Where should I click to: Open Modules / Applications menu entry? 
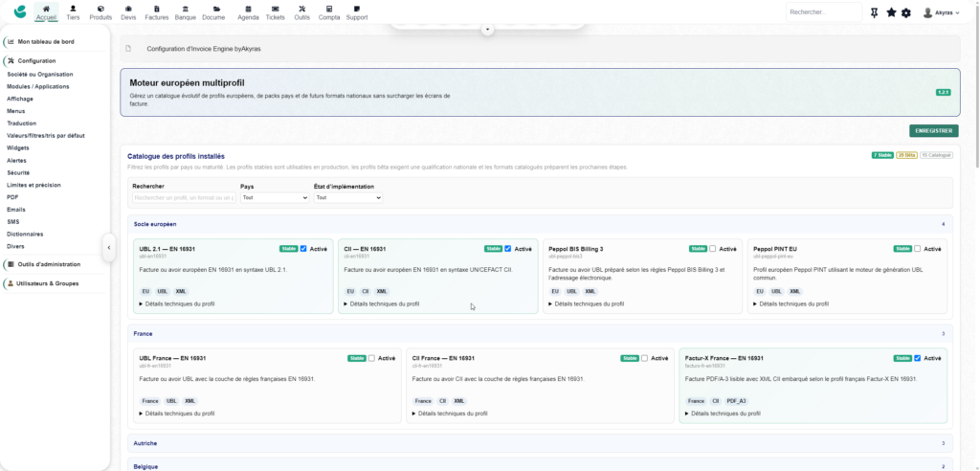[x=38, y=86]
